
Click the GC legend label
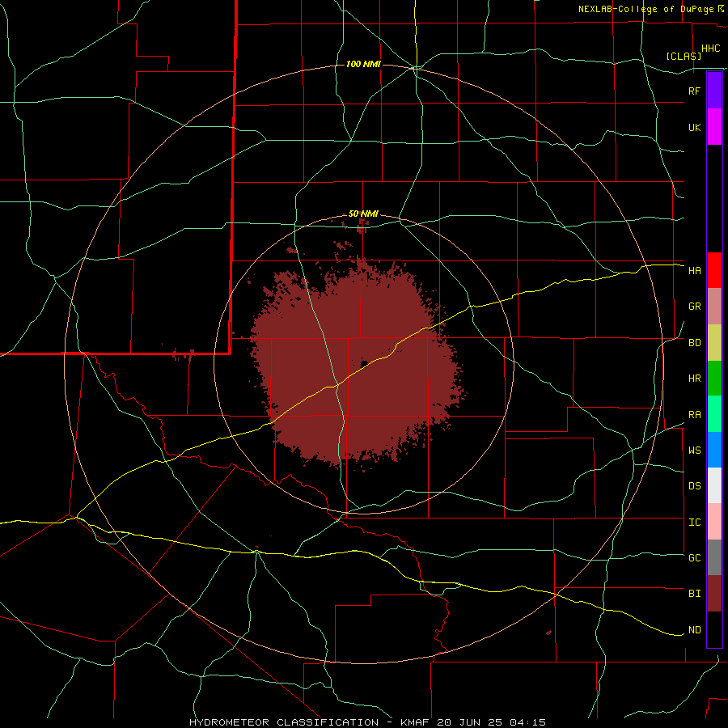click(x=695, y=558)
